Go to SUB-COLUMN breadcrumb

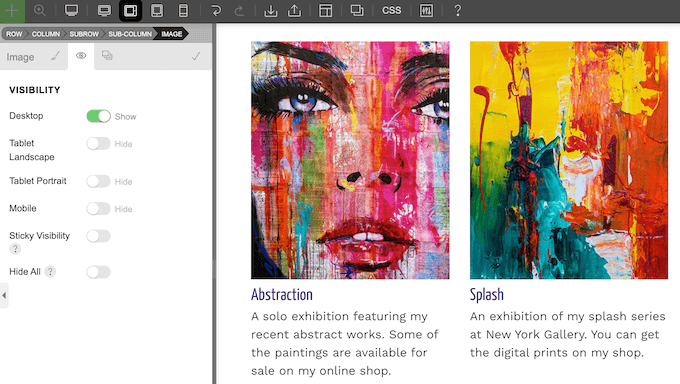click(x=130, y=34)
